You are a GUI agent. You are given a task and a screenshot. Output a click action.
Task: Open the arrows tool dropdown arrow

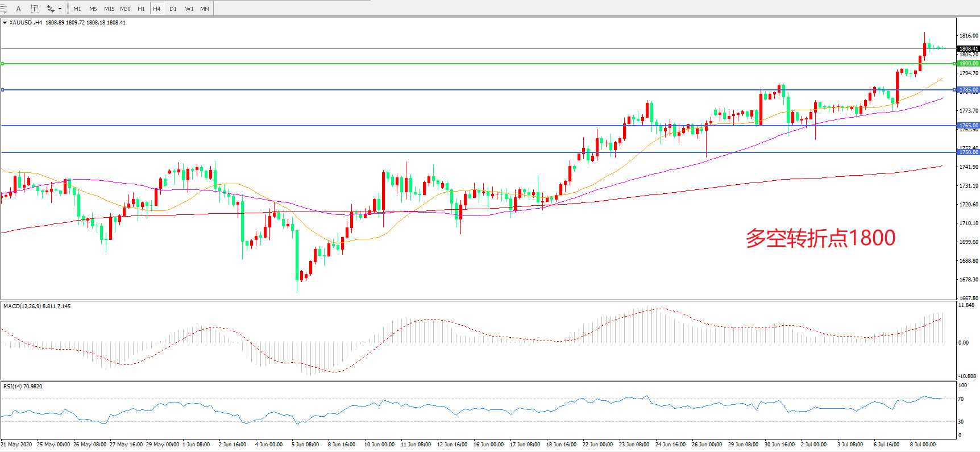pyautogui.click(x=60, y=9)
